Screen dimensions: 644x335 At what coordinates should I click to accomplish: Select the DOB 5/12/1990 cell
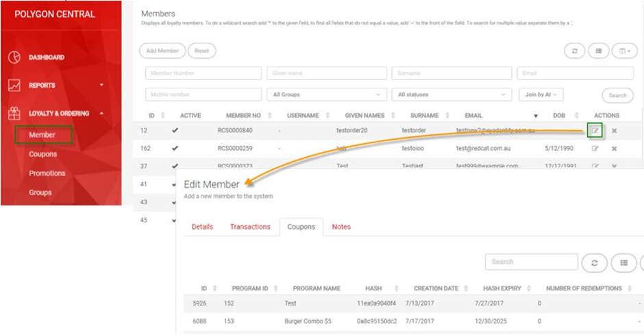(559, 149)
